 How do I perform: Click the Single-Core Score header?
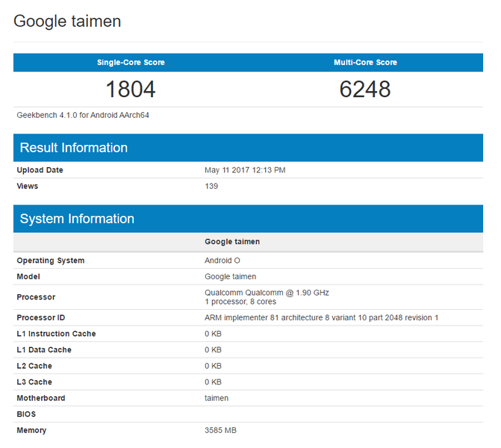coord(131,63)
